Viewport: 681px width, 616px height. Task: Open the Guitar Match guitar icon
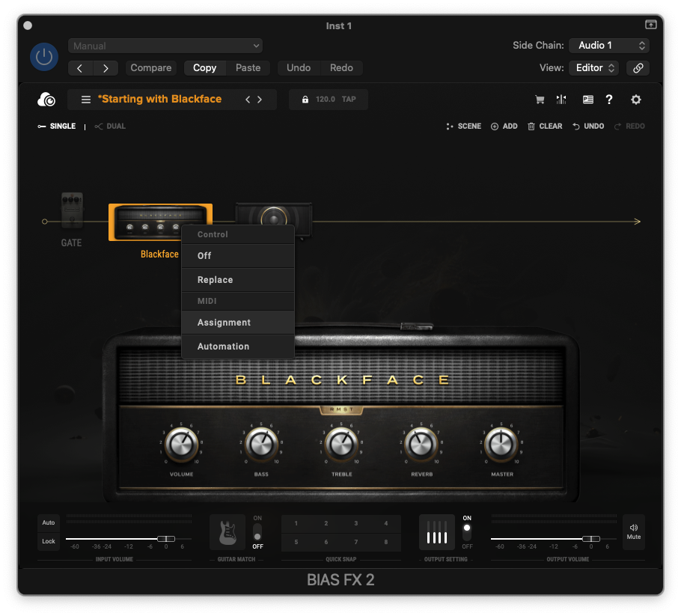[227, 533]
